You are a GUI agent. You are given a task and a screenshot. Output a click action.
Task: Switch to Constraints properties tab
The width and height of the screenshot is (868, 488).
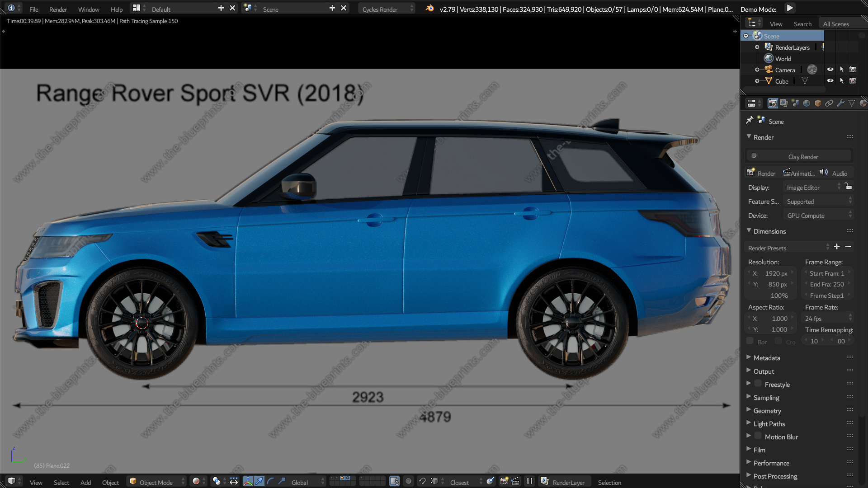829,103
